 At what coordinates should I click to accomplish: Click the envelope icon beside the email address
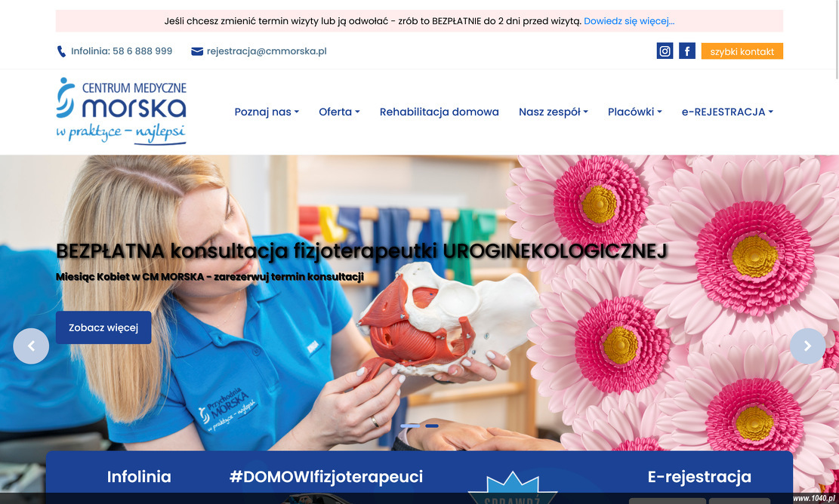[x=197, y=51]
